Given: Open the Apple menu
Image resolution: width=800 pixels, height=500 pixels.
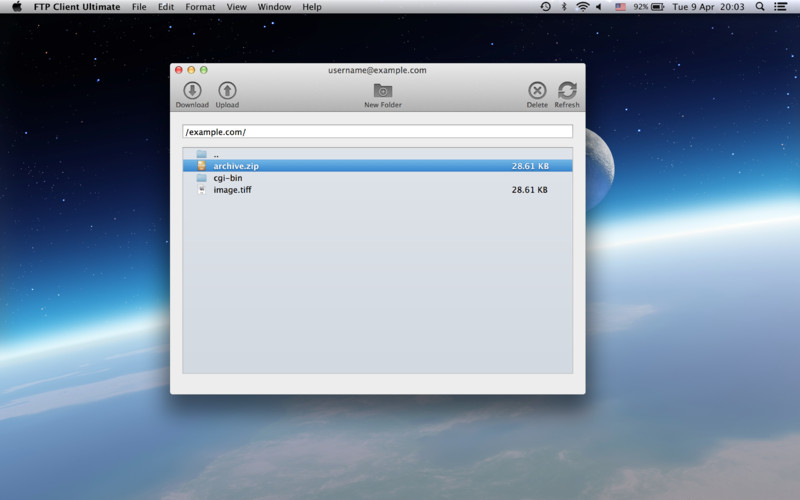Looking at the screenshot, I should tap(16, 7).
